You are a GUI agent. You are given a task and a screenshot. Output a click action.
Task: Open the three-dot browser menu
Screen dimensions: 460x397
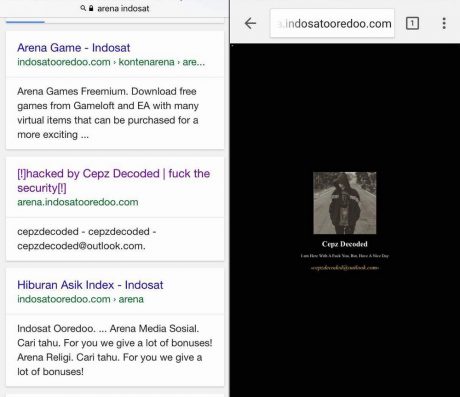click(x=444, y=23)
